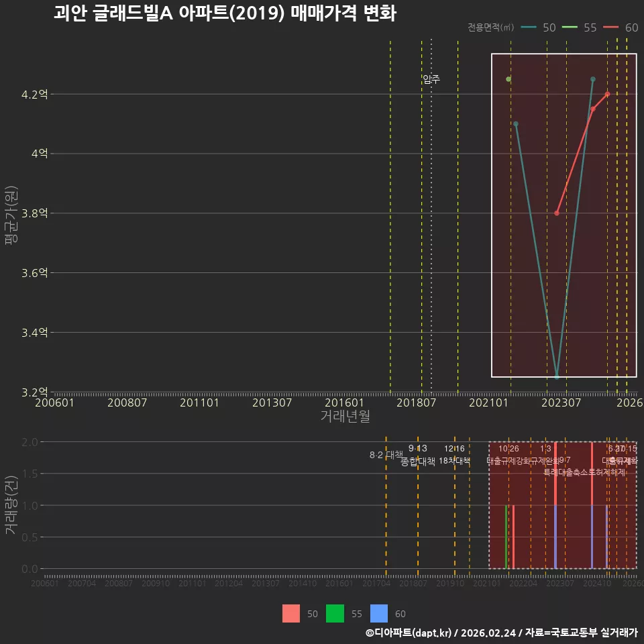Click the green bar in the volume chart
The height and width of the screenshot is (644, 644).
[x=506, y=537]
